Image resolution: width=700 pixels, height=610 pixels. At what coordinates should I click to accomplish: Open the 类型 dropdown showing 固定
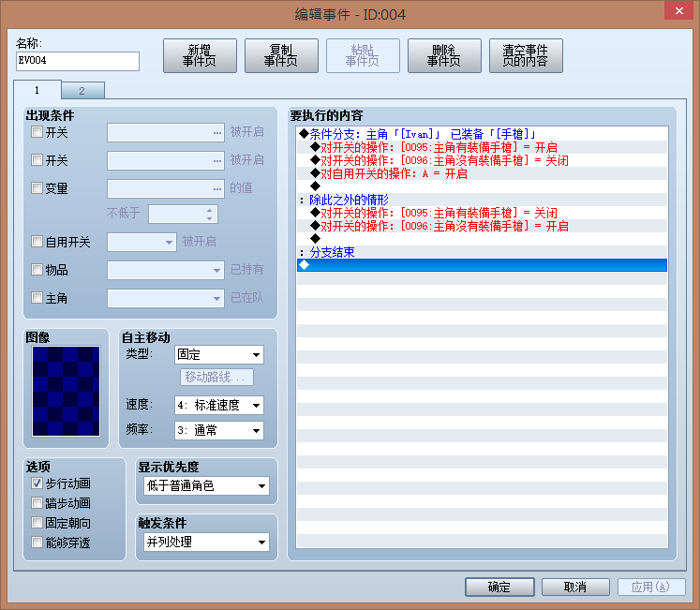coord(219,355)
